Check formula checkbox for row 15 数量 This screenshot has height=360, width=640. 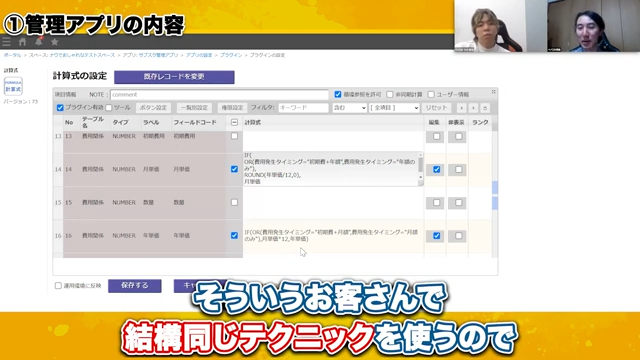coord(234,202)
